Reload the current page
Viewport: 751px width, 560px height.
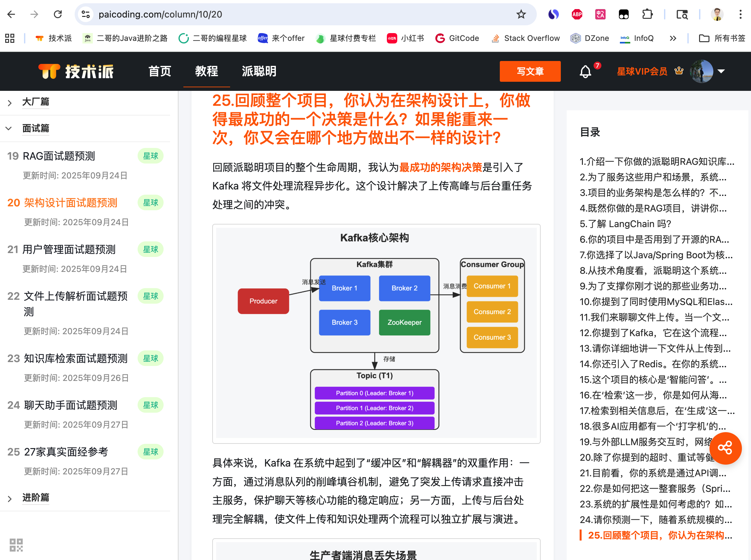pos(58,14)
